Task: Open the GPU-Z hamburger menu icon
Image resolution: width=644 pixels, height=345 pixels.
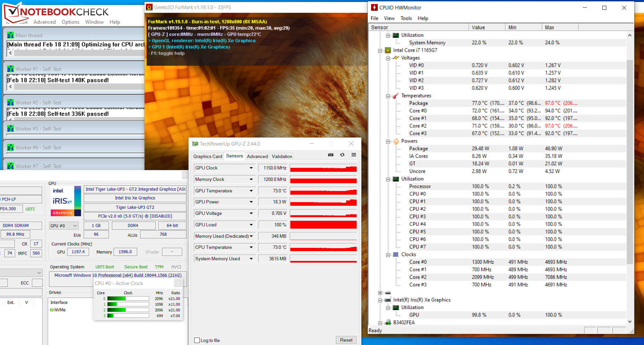Action: click(354, 155)
